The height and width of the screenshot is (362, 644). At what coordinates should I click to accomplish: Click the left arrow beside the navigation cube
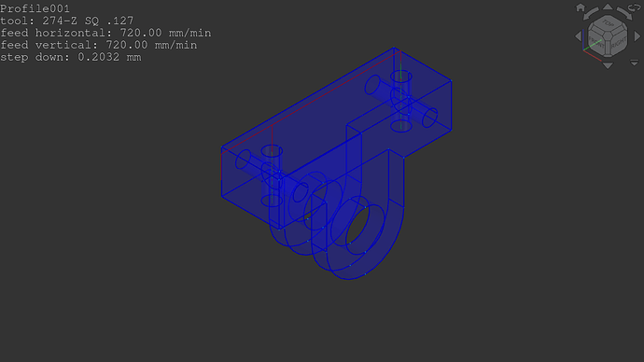click(579, 36)
